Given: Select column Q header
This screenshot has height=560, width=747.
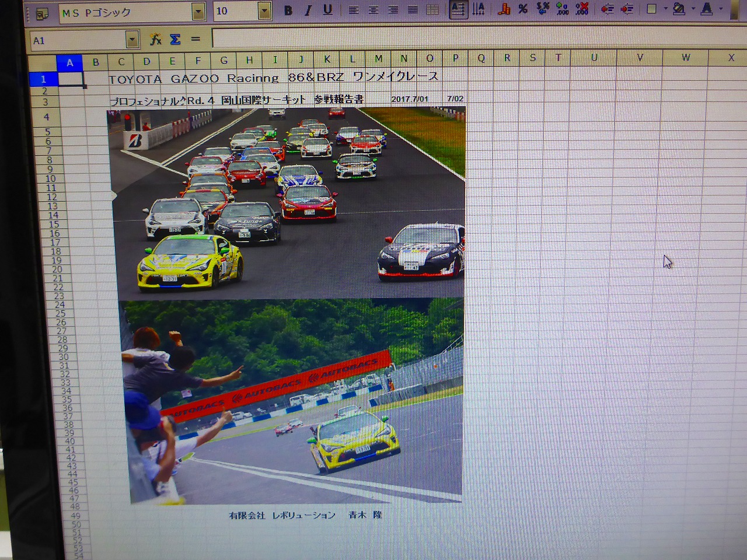Looking at the screenshot, I should click(481, 58).
